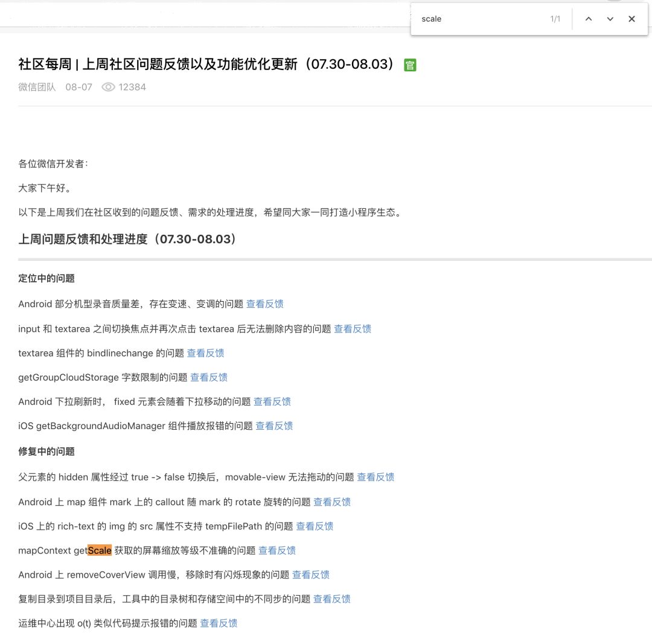Click the green official badge icon
This screenshot has width=652, height=644.
[410, 65]
